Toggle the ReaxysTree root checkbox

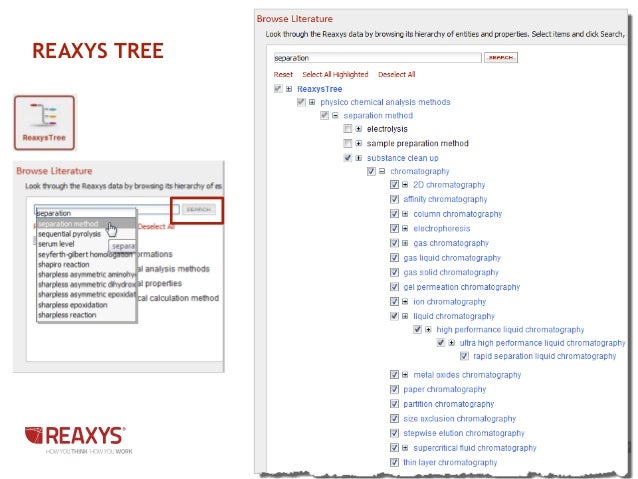[x=278, y=89]
